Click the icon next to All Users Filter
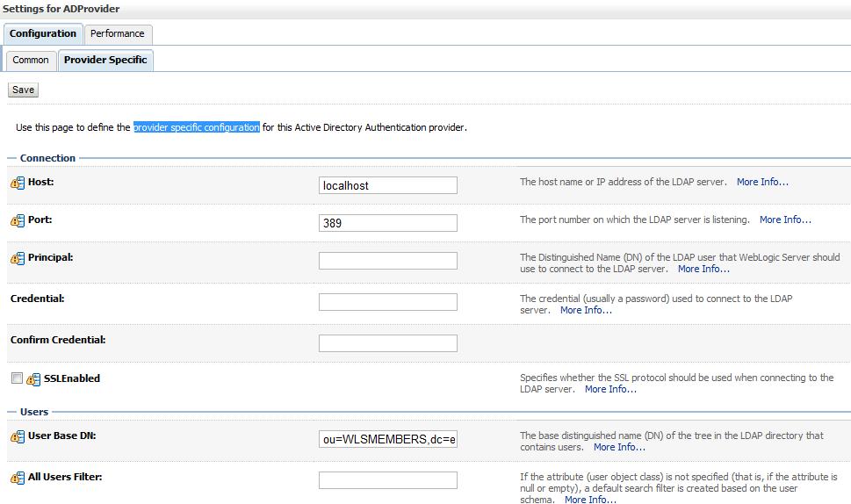 18,479
